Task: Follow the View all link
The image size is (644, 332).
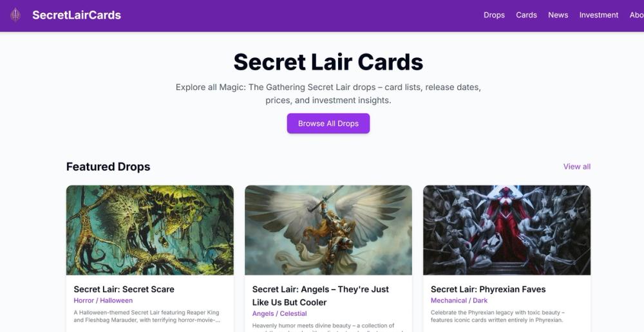Action: coord(576,167)
